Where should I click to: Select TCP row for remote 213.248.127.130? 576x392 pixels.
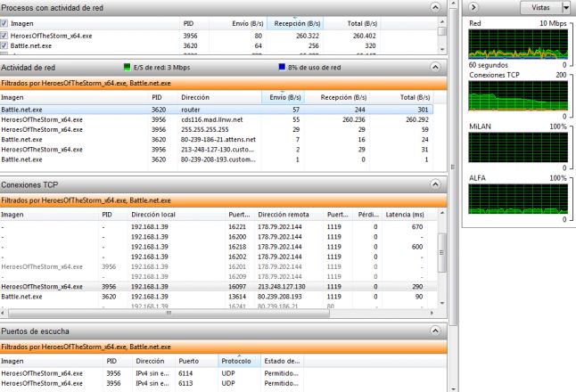218,286
